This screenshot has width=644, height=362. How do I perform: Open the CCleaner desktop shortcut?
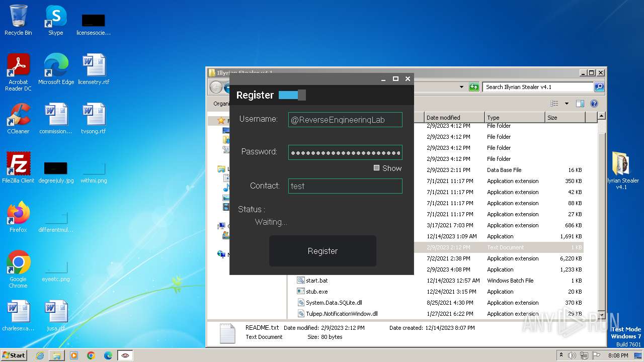click(18, 119)
